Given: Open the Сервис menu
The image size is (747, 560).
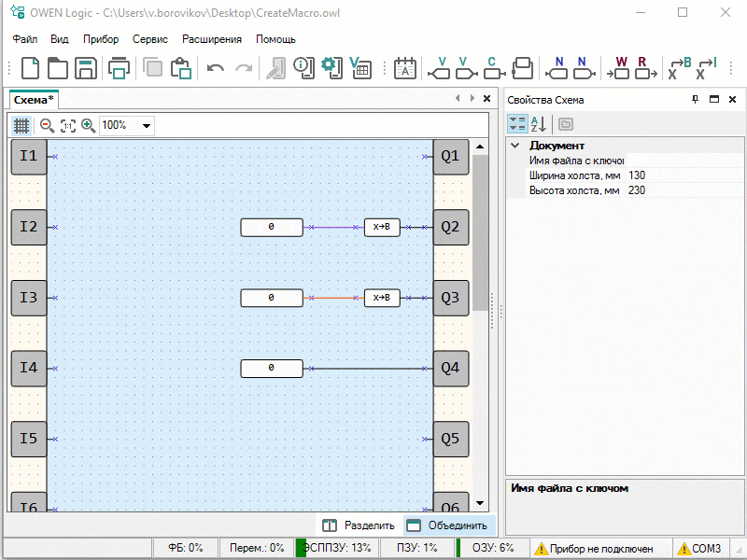Looking at the screenshot, I should click(150, 39).
